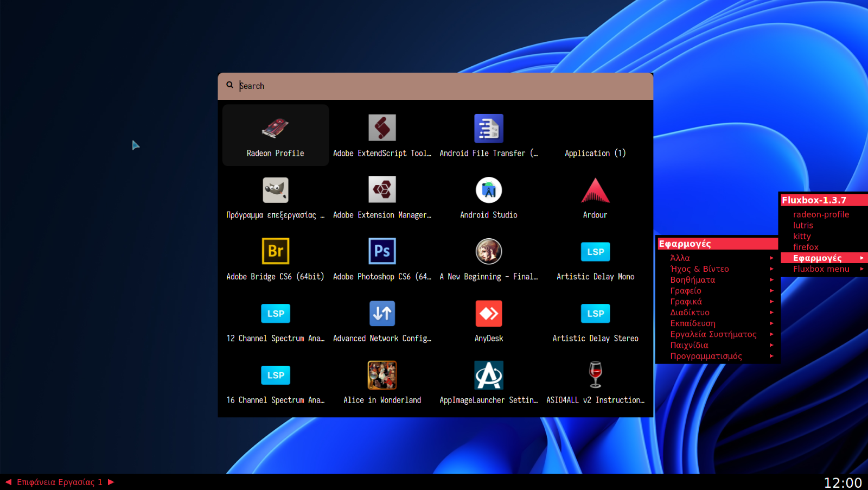
Task: Switch to the next workspace arrow
Action: [x=111, y=482]
